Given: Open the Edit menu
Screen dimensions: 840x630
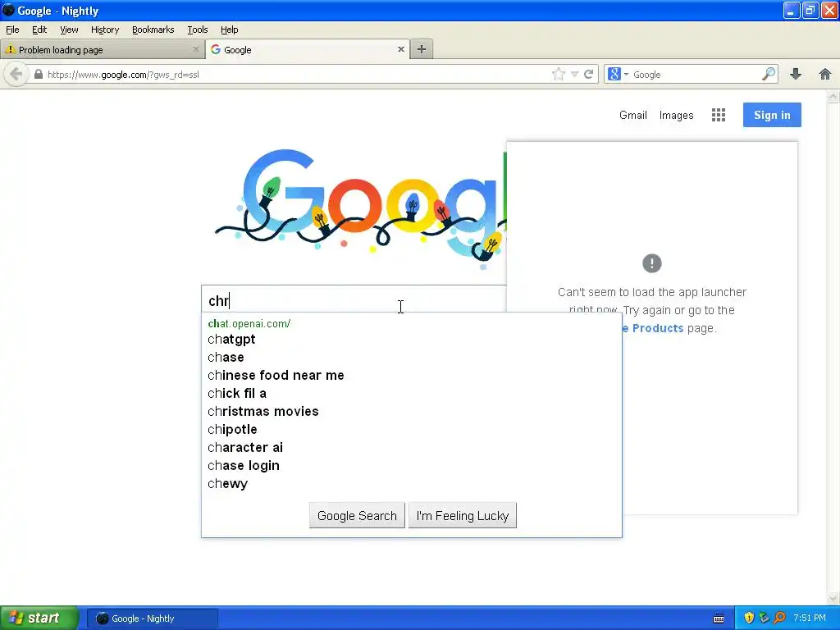Looking at the screenshot, I should (39, 30).
